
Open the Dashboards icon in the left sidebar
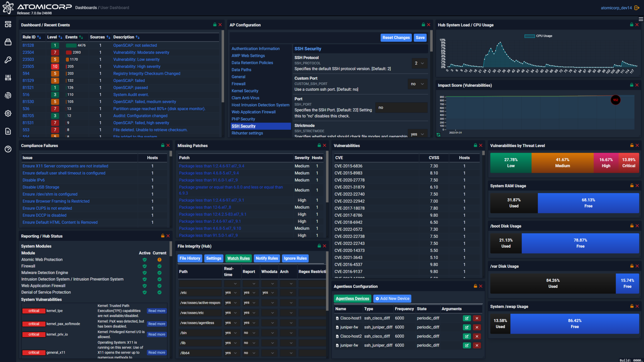tap(8, 24)
